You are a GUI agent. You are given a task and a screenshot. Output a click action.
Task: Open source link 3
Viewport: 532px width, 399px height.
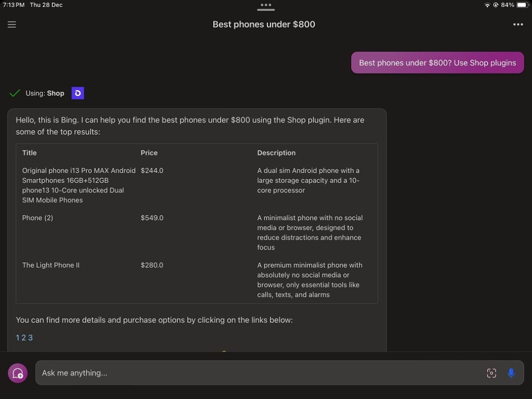[x=30, y=338]
